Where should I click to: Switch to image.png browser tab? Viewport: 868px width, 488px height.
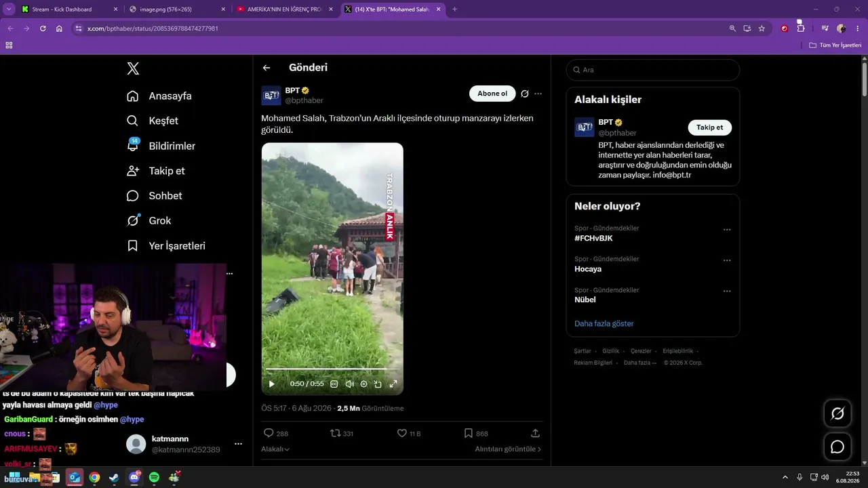click(x=177, y=9)
